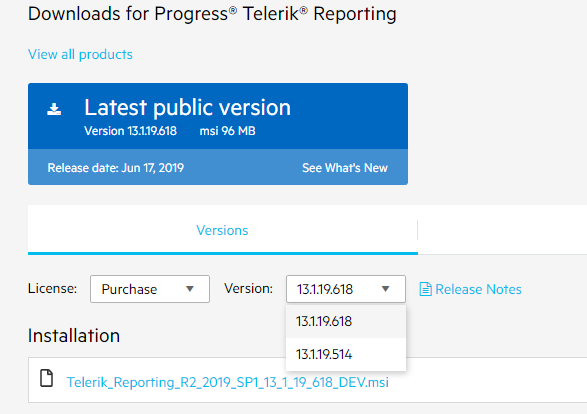Click the Latest public version heading
Image resolution: width=587 pixels, height=414 pixels.
(x=187, y=107)
